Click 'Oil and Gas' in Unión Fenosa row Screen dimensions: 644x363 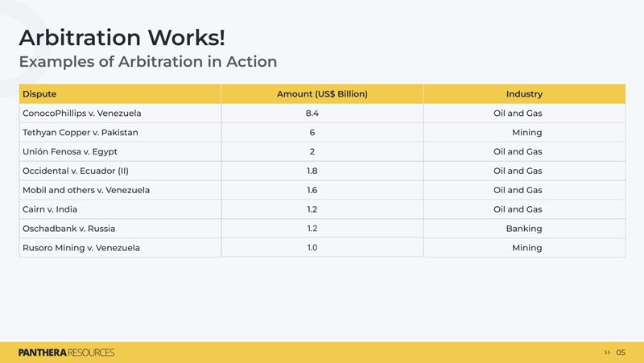tap(518, 151)
